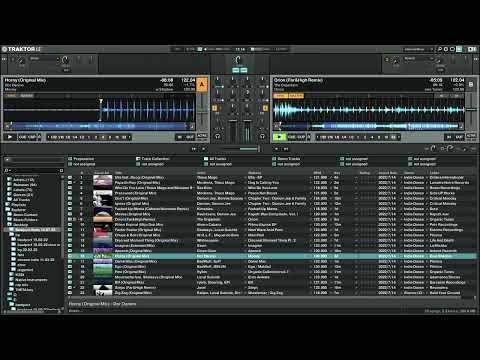
Task: Toggle fullscreen with the rightmost header icon
Action: tap(472, 49)
